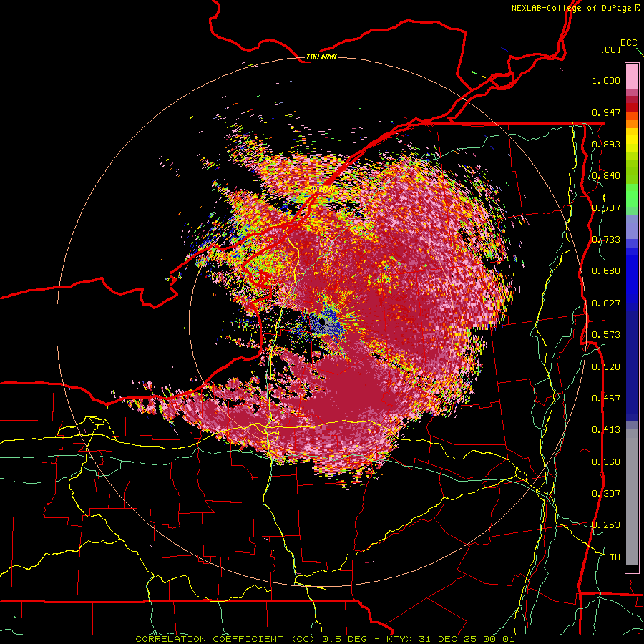This screenshot has height=644, width=644.
Task: Pick the light pink top color bar segment
Action: tap(632, 76)
